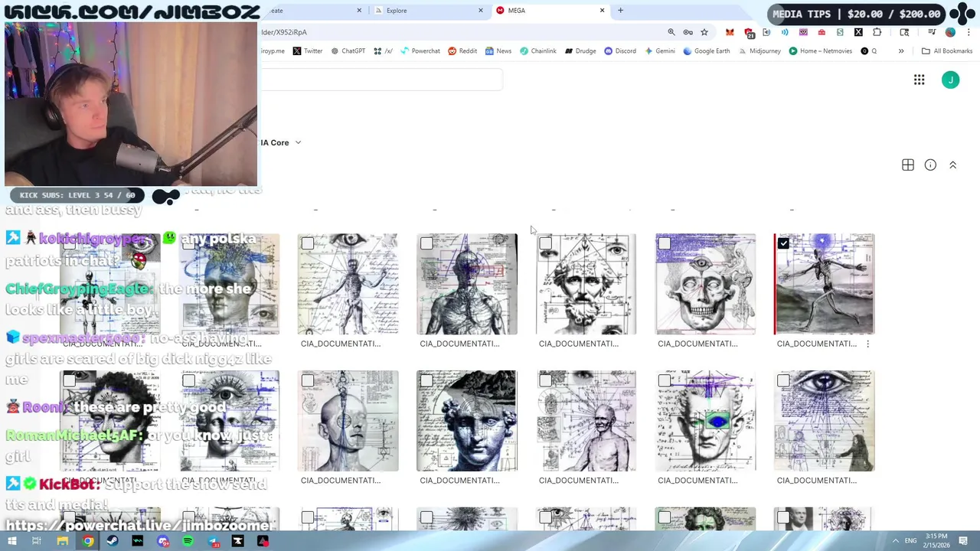Screen dimensions: 980x551
Task: Open the Reddit bookmark
Action: point(462,51)
